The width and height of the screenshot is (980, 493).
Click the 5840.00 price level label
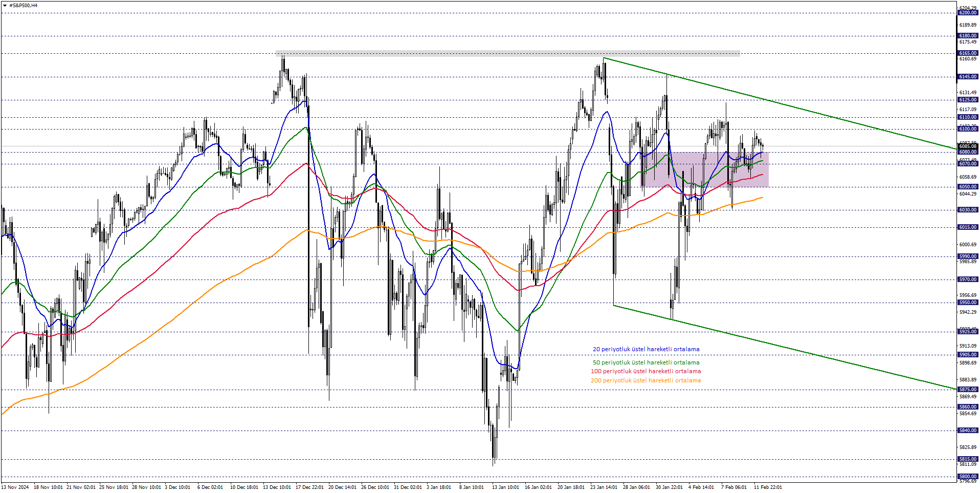pyautogui.click(x=968, y=431)
